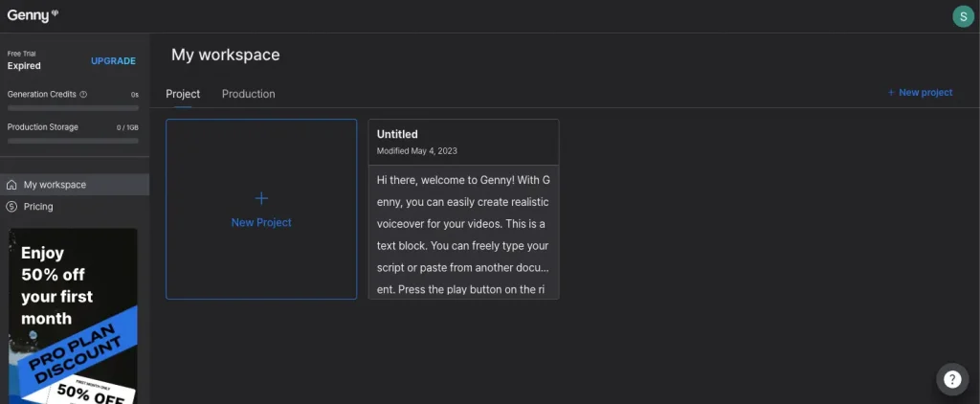This screenshot has height=404, width=980.
Task: Click the My workspace home icon
Action: coord(11,185)
